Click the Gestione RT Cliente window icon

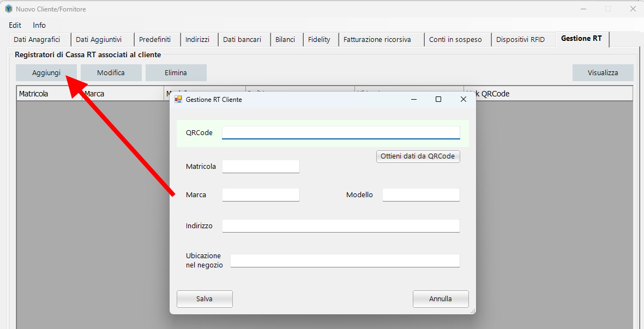coord(178,99)
